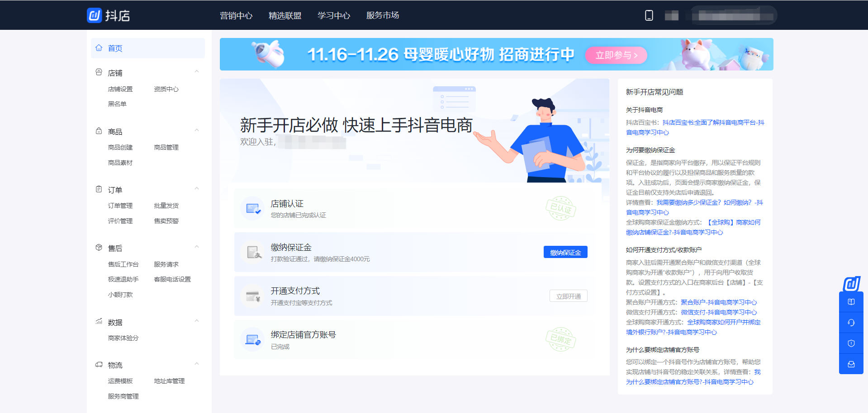Open 精选联盟 in top navigation

pos(285,15)
